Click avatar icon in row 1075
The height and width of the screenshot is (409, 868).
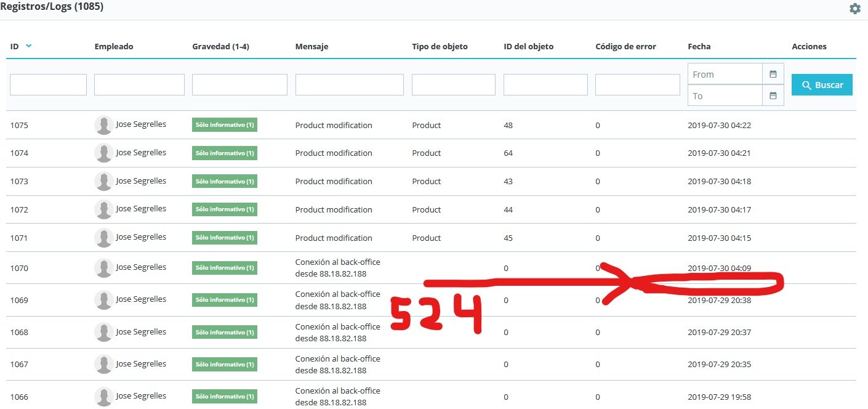click(x=103, y=125)
